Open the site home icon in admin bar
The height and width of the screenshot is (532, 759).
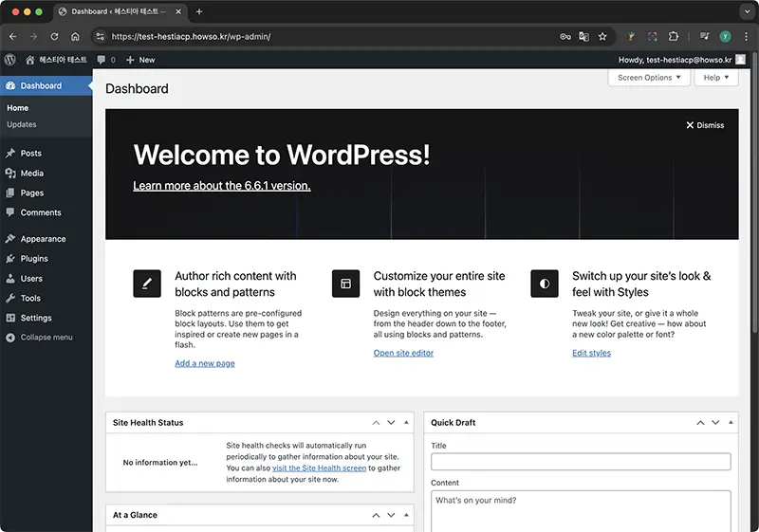pos(30,60)
